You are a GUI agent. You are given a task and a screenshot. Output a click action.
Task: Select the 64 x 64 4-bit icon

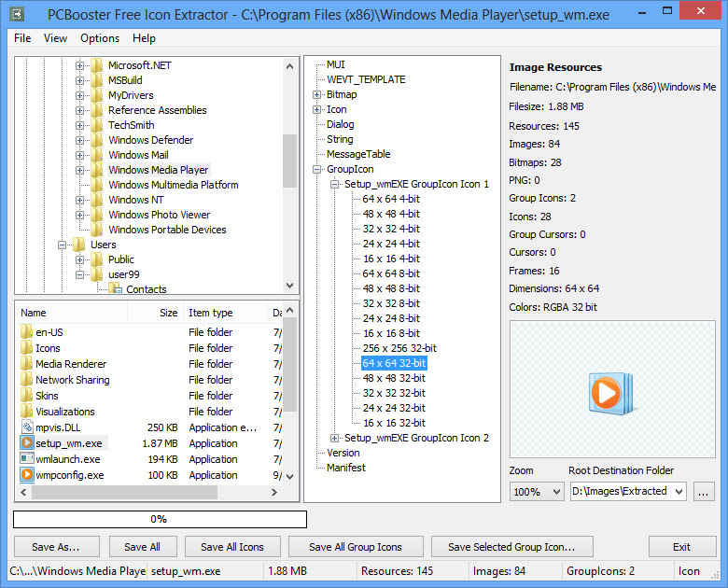(x=391, y=199)
